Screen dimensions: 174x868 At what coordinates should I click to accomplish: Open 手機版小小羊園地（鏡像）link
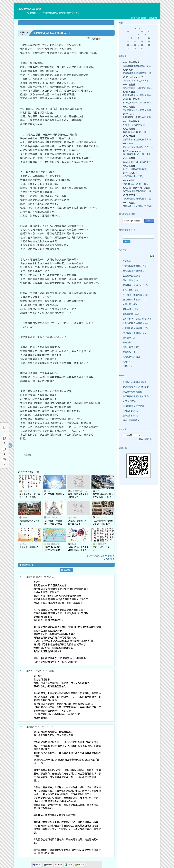(135, 382)
